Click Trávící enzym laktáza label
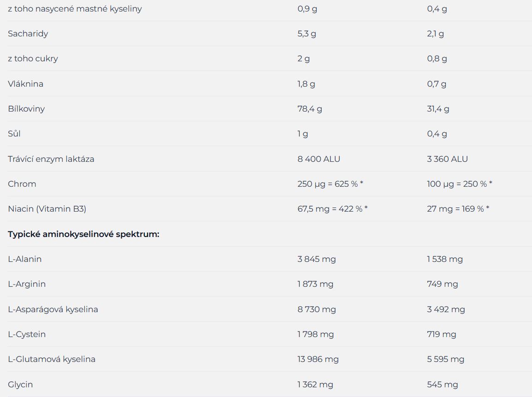 (x=51, y=159)
